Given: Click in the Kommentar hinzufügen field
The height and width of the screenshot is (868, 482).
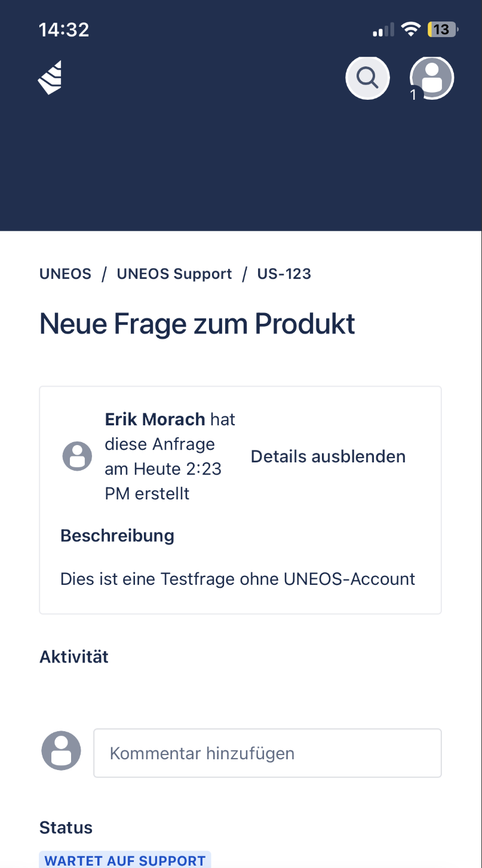Looking at the screenshot, I should (x=268, y=753).
